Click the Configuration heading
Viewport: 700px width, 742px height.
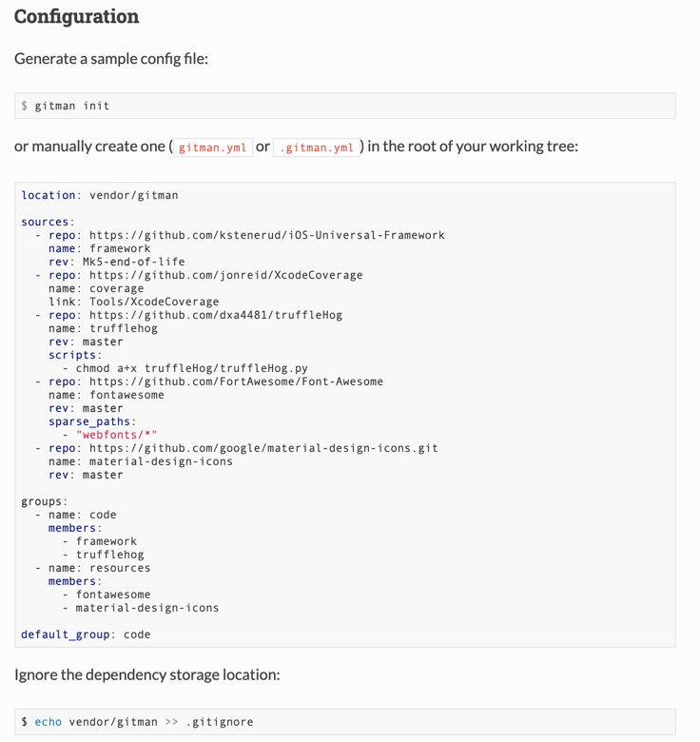pos(76,17)
